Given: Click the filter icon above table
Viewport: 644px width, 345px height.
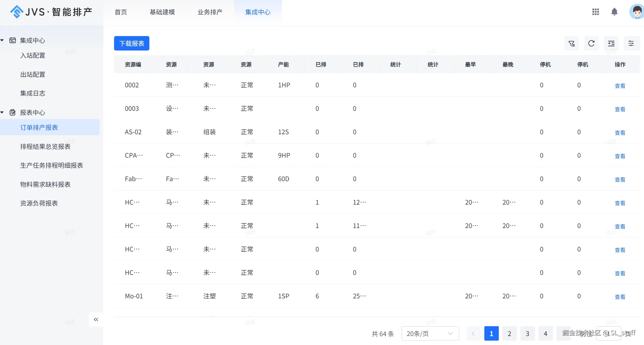Looking at the screenshot, I should 572,43.
